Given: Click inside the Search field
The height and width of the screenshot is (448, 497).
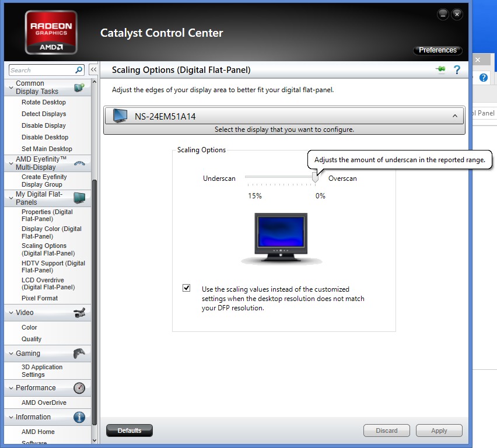Looking at the screenshot, I should click(x=41, y=69).
